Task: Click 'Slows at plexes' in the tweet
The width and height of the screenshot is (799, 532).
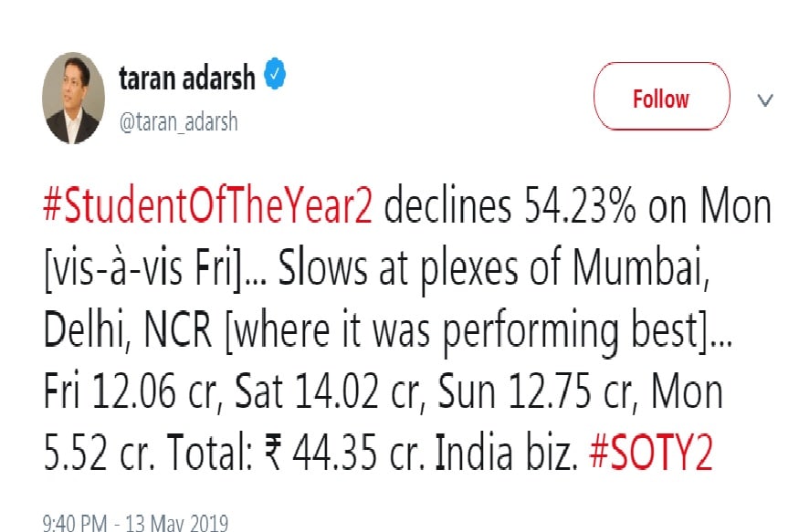Action: [398, 270]
